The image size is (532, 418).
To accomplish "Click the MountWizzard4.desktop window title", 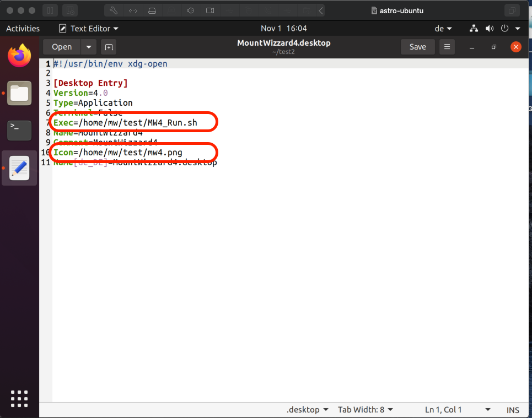I will tap(284, 43).
